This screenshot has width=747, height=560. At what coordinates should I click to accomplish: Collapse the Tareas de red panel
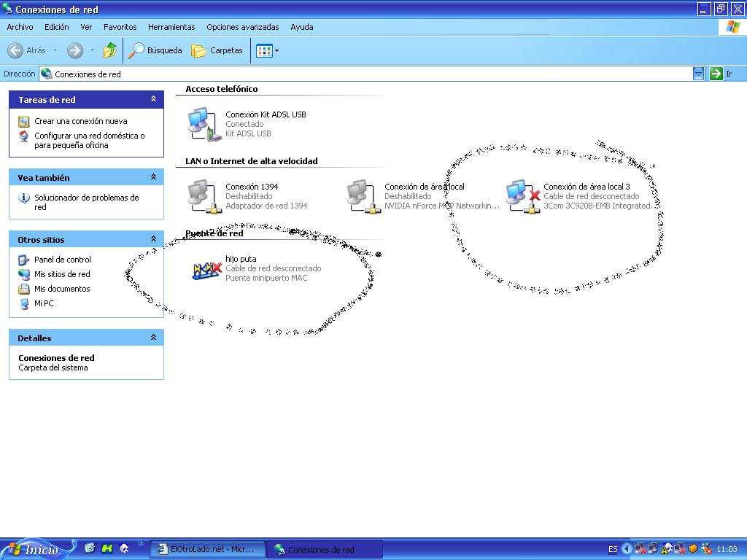point(153,99)
